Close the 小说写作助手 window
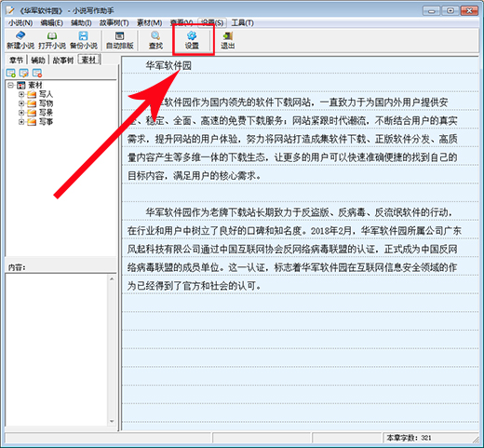 (469, 11)
